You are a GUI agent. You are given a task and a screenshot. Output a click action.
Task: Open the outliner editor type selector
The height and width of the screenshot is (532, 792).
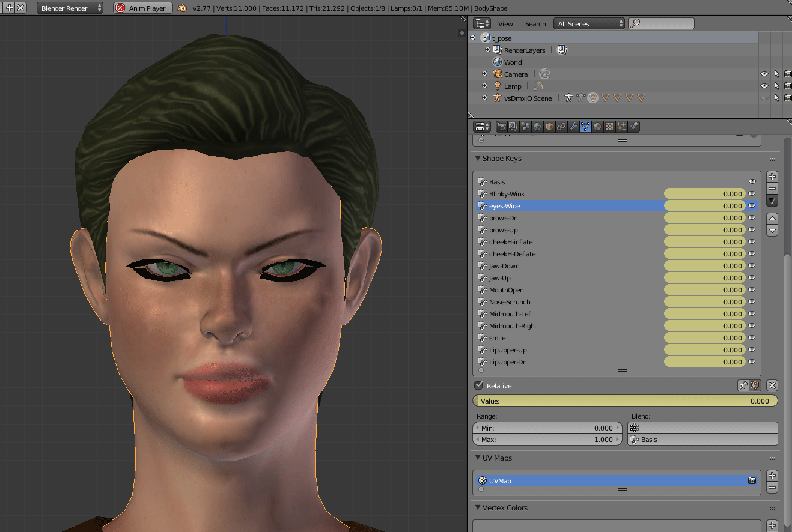coord(482,24)
